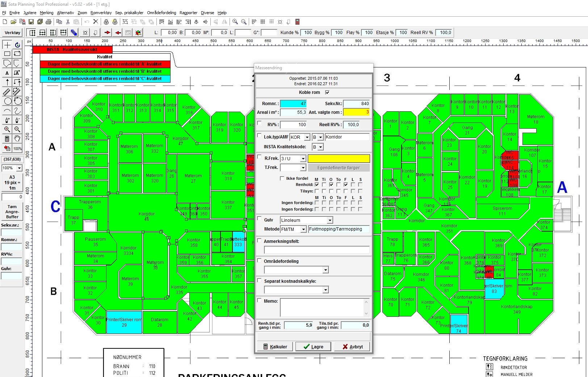This screenshot has width=588, height=377.
Task: Click the yellow R.Frek. color swatch
Action: (339, 158)
